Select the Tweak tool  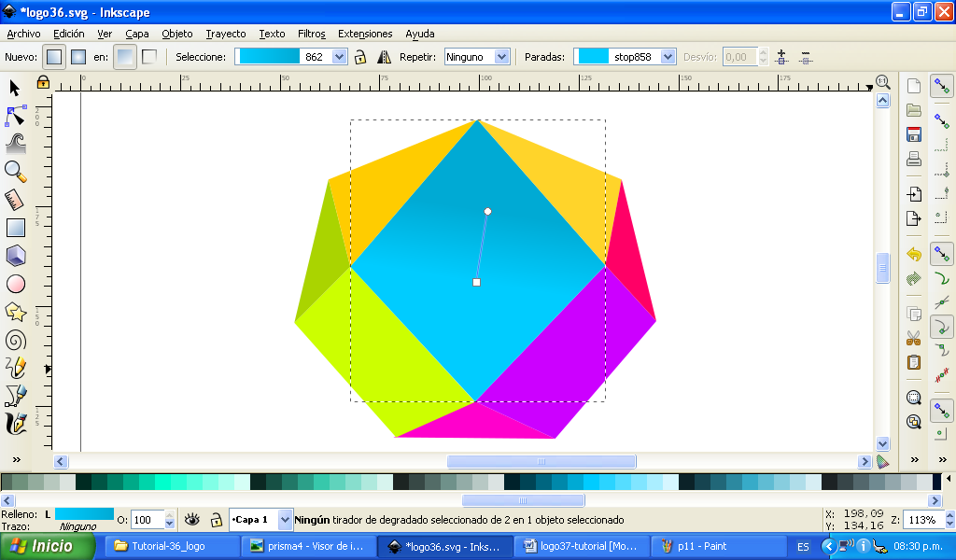click(x=15, y=144)
